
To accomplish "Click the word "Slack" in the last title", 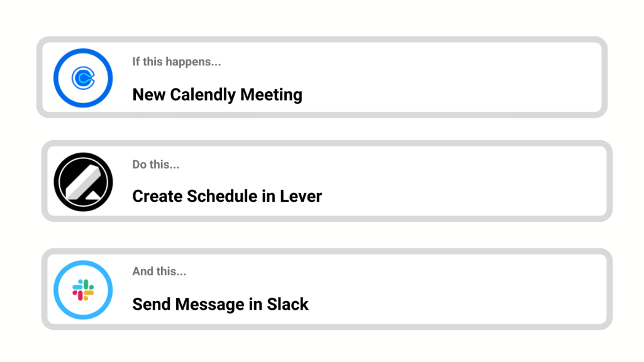I will click(287, 304).
